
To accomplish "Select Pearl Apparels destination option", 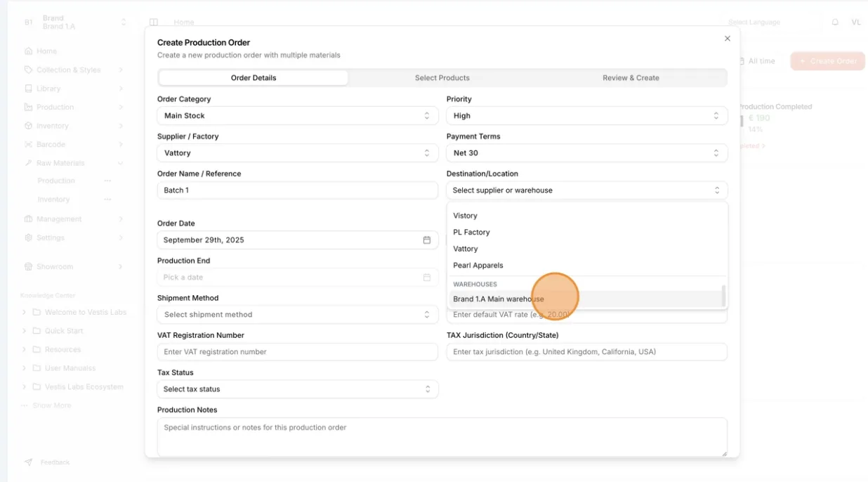I will coord(587,266).
